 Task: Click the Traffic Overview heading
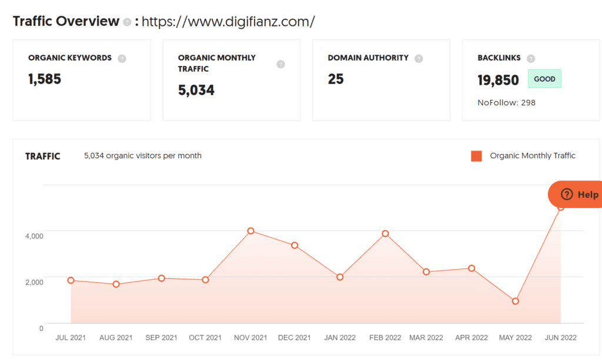point(66,21)
